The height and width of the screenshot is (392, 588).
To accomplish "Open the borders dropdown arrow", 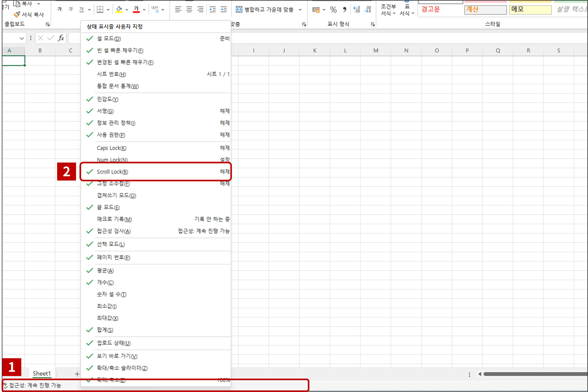I will click(108, 10).
